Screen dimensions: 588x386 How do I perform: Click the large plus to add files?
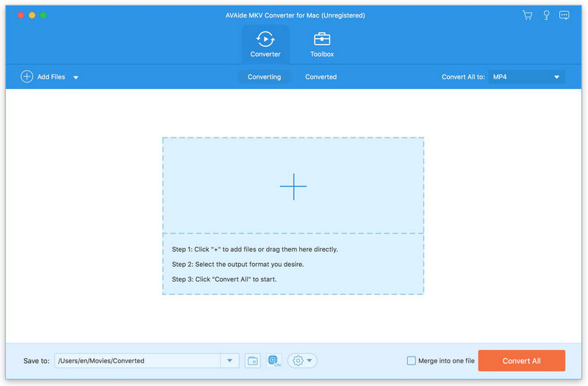coord(293,186)
